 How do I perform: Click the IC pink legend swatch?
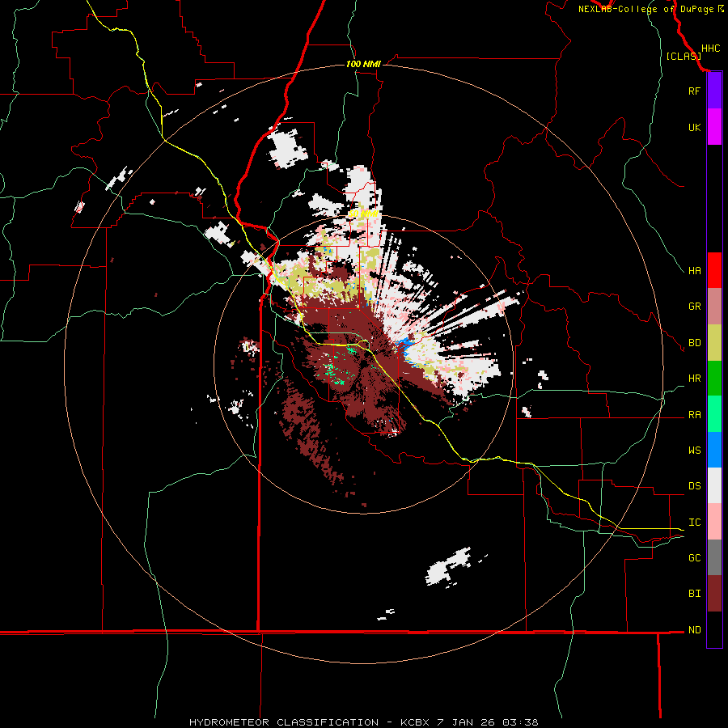(714, 522)
